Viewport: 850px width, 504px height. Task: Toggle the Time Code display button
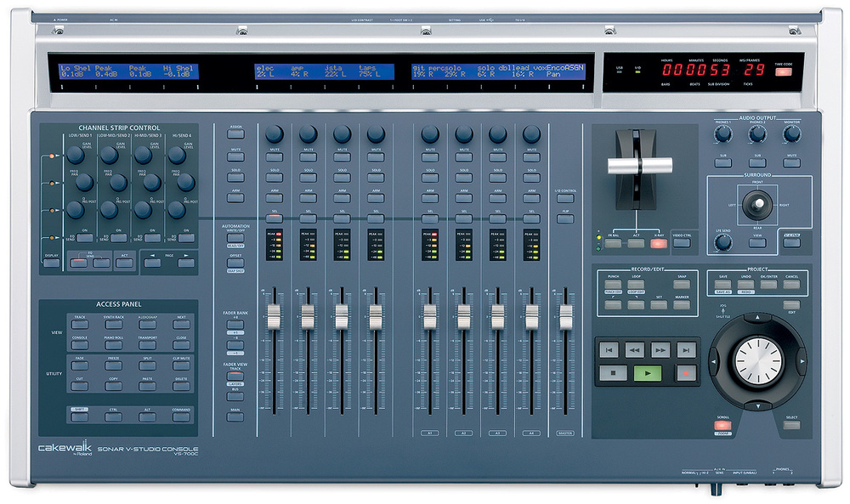coord(783,71)
